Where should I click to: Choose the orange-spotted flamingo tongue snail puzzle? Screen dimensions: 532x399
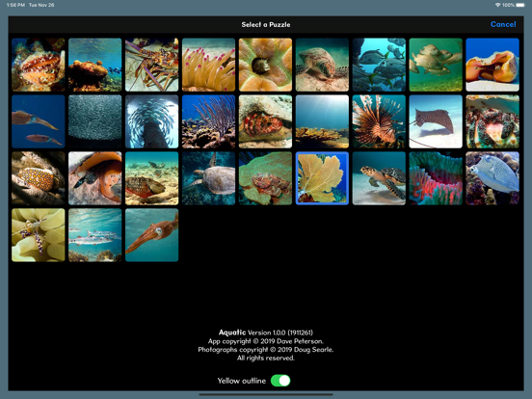coord(39,178)
